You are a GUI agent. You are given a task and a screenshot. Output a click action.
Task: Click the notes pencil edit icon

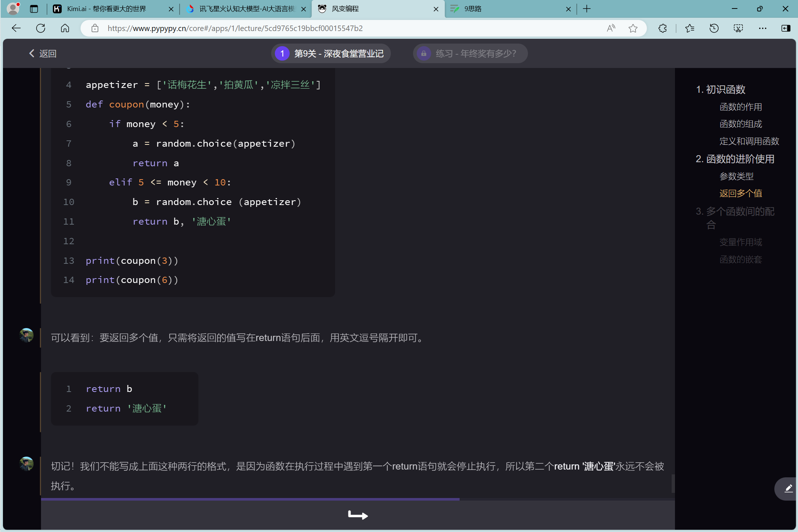tap(788, 489)
